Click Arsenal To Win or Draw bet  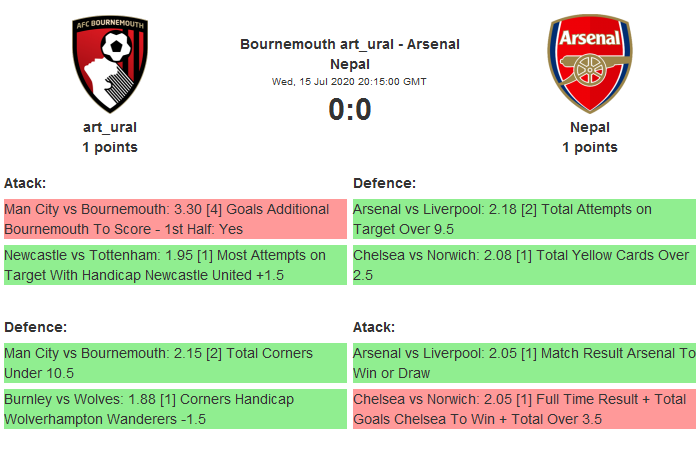[x=524, y=363]
